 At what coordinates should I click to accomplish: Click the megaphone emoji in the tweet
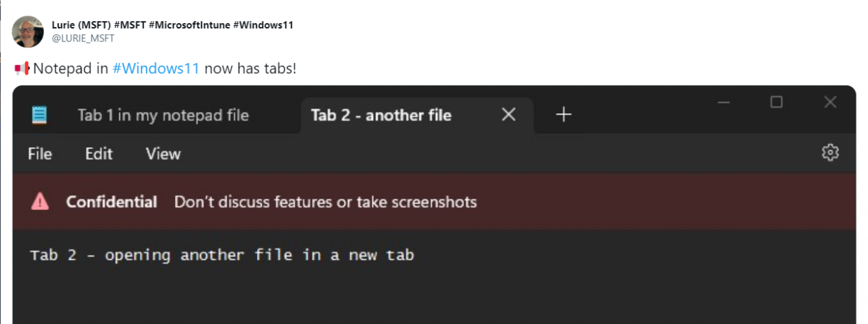(x=22, y=68)
